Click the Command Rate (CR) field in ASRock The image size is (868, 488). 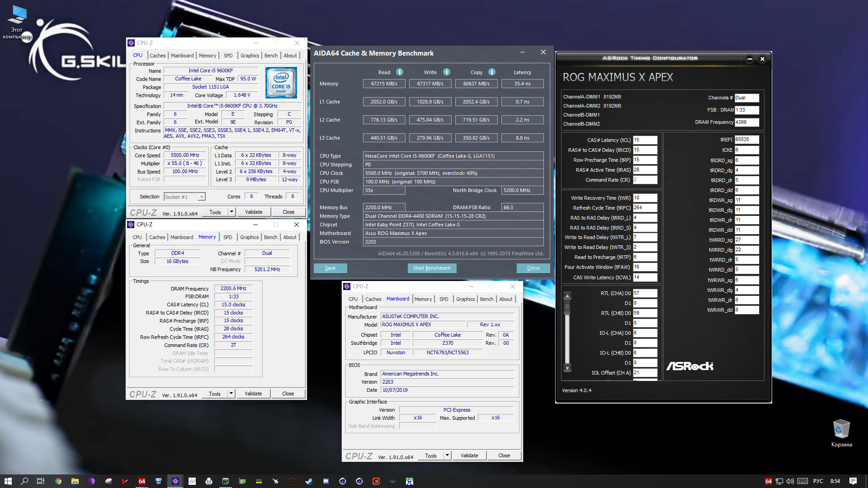click(x=645, y=180)
